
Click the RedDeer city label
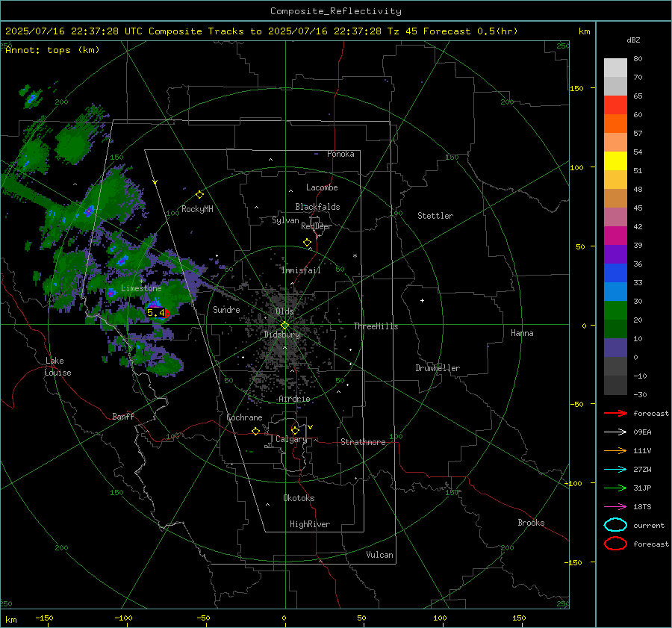click(317, 226)
